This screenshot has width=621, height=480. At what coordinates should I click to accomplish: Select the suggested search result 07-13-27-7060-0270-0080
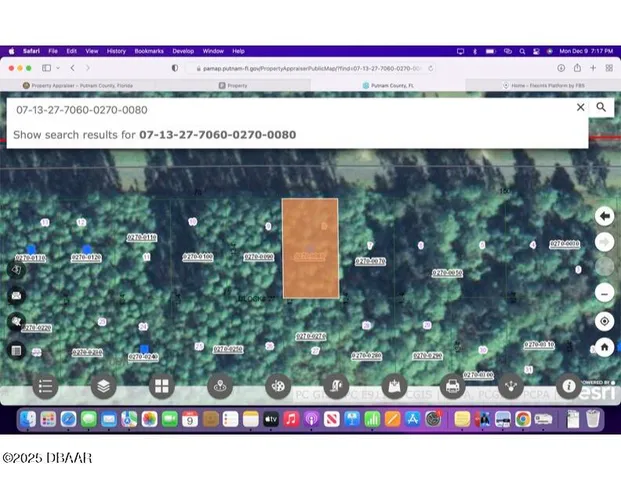point(217,134)
